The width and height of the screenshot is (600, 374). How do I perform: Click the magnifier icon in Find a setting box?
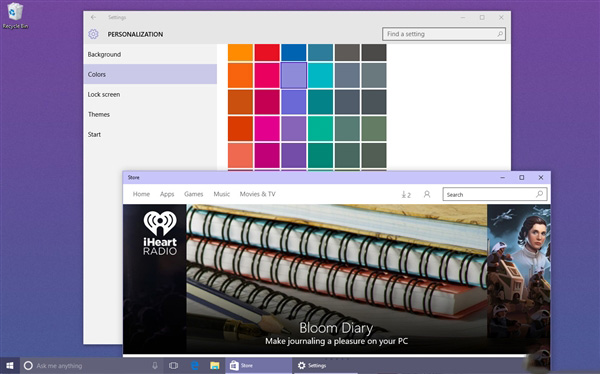tap(500, 34)
